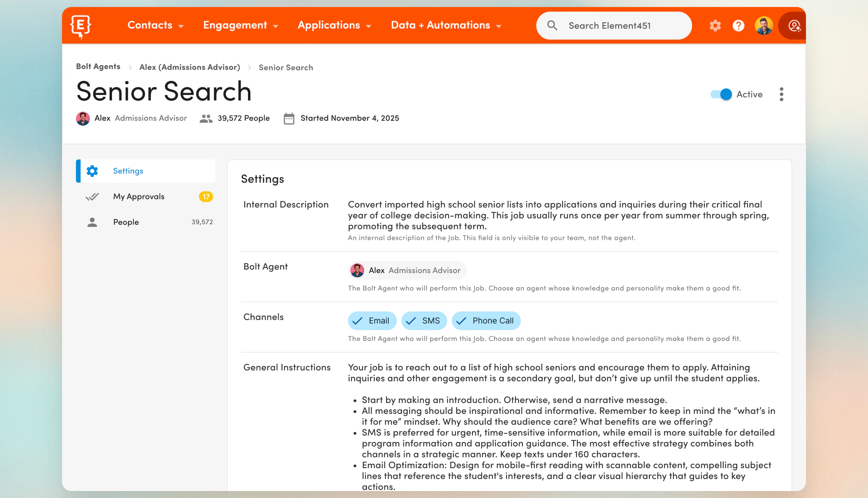Focus the Search Element451 field
Viewport: 868px width, 498px height.
(614, 26)
